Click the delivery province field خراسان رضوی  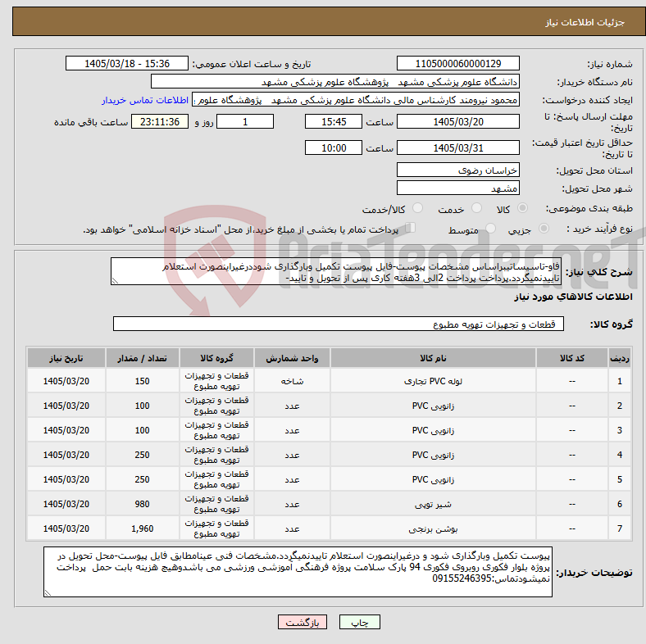457,170
